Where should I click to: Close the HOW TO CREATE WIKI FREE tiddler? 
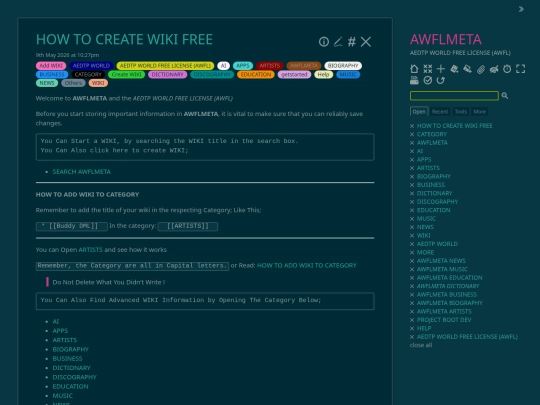pyautogui.click(x=366, y=42)
